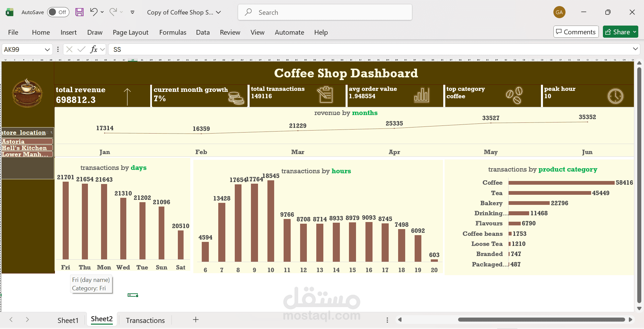Click the green Share button
This screenshot has height=329, width=644.
[x=620, y=32]
